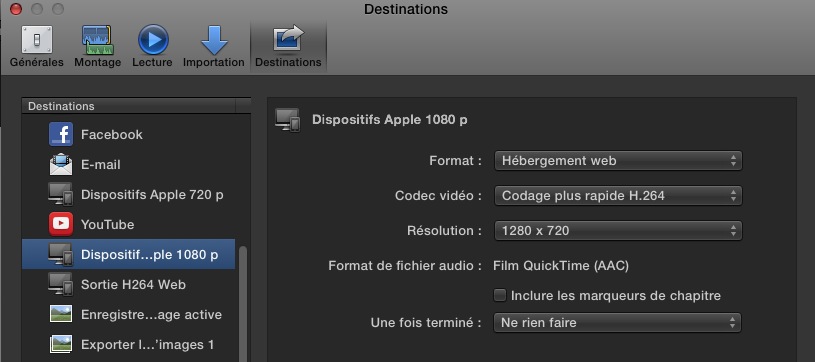Open the Importation preferences pane

[x=214, y=47]
